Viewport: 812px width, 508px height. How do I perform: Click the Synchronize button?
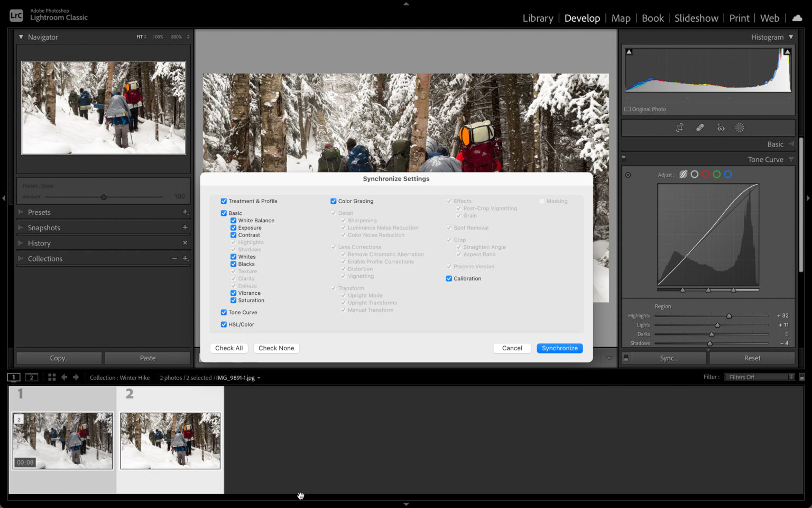point(559,348)
